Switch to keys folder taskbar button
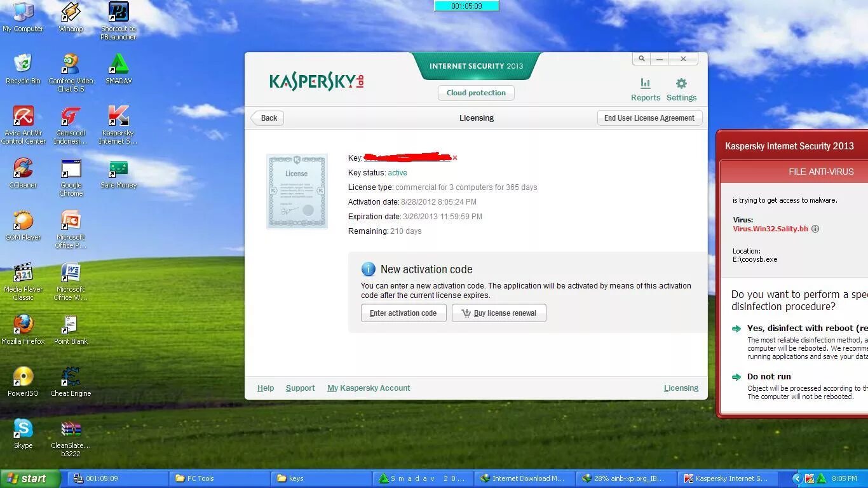This screenshot has height=488, width=868. 321,478
